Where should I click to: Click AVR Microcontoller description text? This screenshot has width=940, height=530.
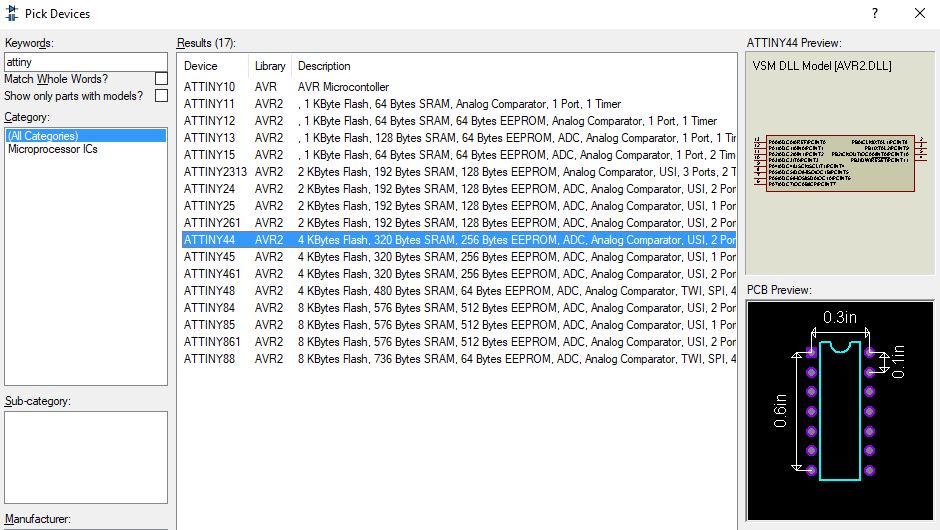point(344,87)
